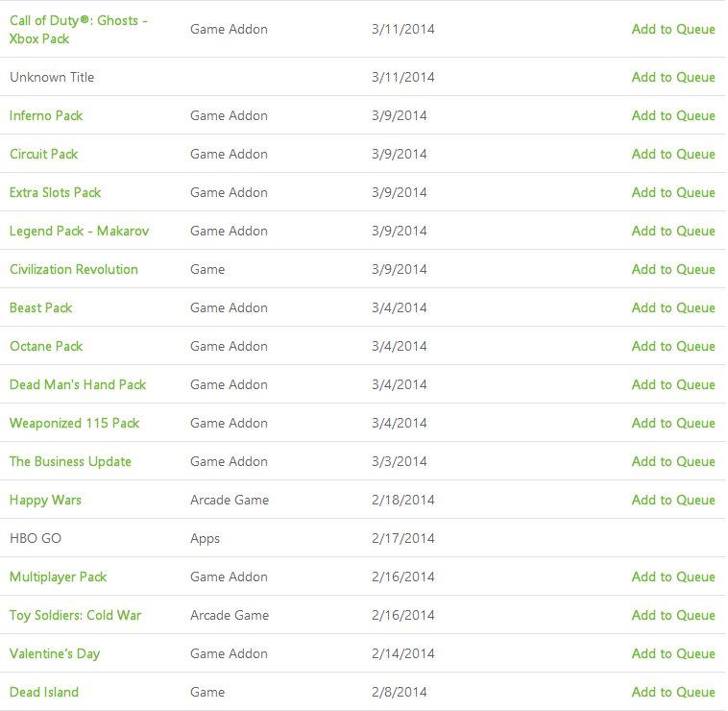This screenshot has height=711, width=728.
Task: Add Dead Island to queue
Action: coord(673,693)
